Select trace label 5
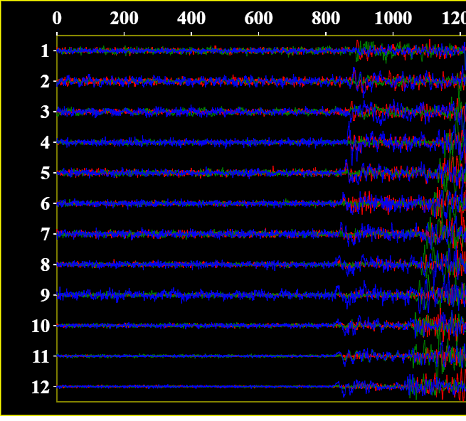The image size is (466, 421). click(x=45, y=173)
